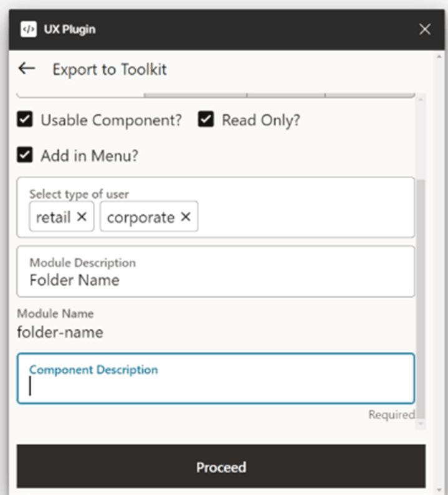Click the folder-name module name value

[60, 332]
